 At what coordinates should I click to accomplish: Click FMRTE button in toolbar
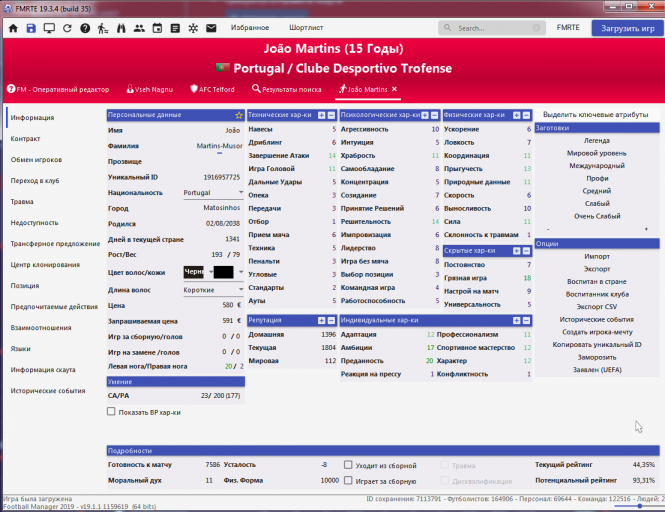pyautogui.click(x=568, y=28)
